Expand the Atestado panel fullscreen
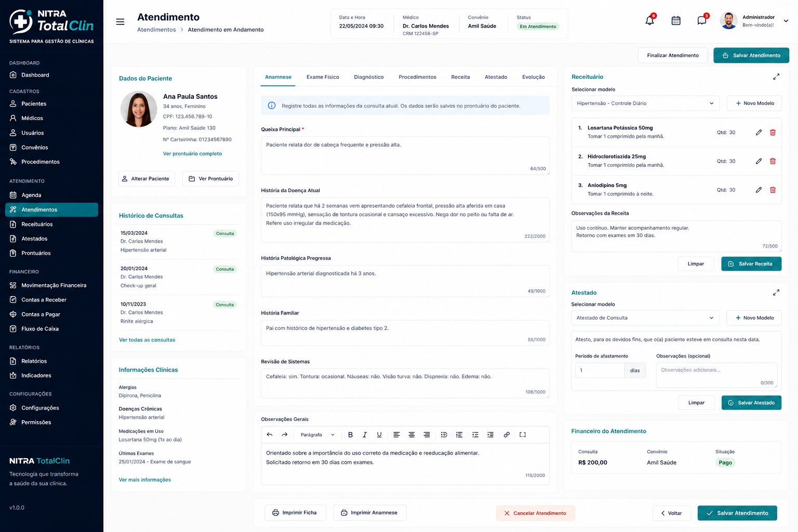The image size is (798, 532). pyautogui.click(x=776, y=293)
